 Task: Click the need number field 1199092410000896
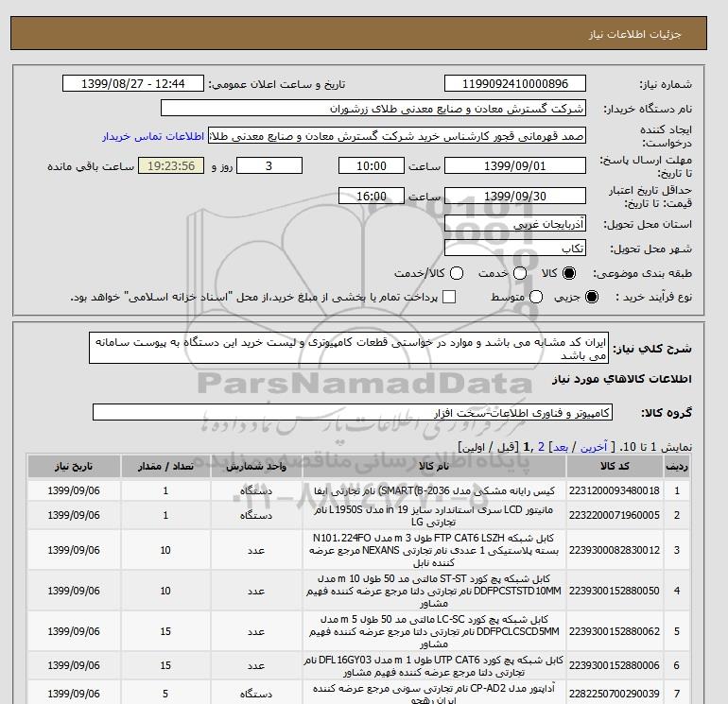point(515,83)
